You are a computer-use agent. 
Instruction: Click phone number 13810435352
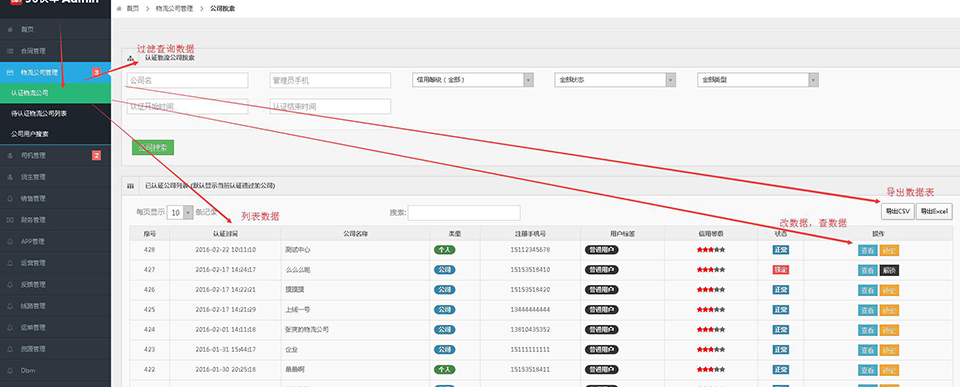(x=530, y=329)
